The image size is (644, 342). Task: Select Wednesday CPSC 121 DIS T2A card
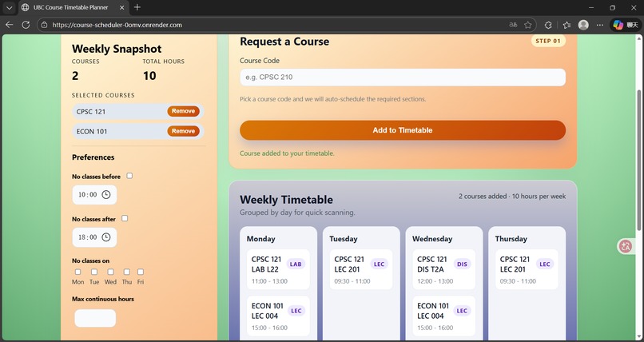tap(444, 269)
